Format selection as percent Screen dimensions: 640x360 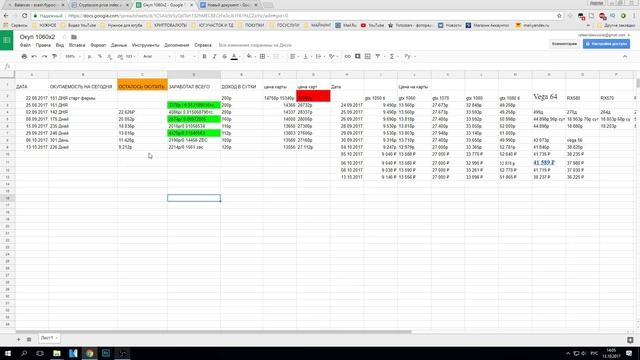[x=100, y=56]
